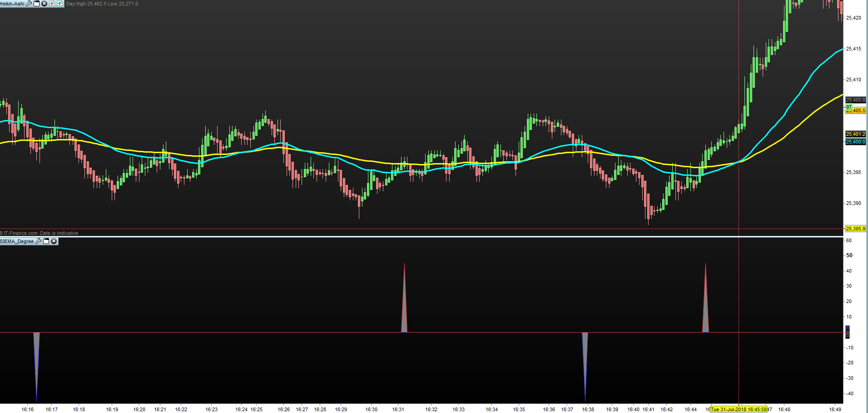Click the green up arrow icon
This screenshot has height=413, width=868.
tap(60, 4)
